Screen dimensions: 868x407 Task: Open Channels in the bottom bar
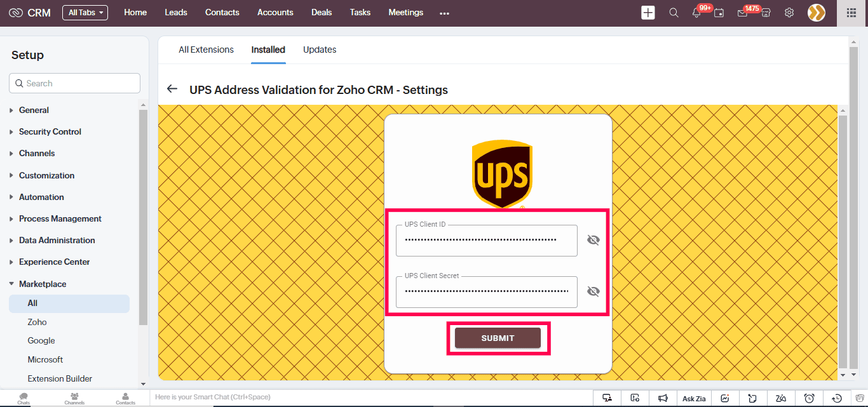pyautogui.click(x=74, y=399)
